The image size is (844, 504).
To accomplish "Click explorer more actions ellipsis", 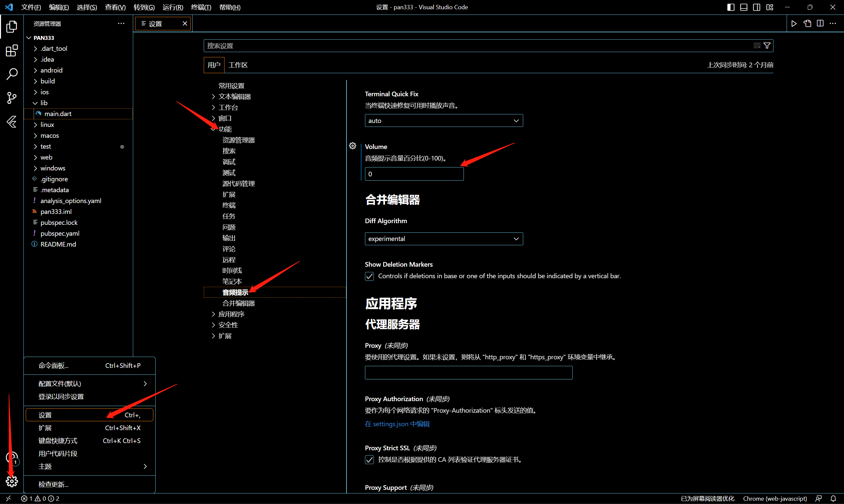I will [121, 23].
